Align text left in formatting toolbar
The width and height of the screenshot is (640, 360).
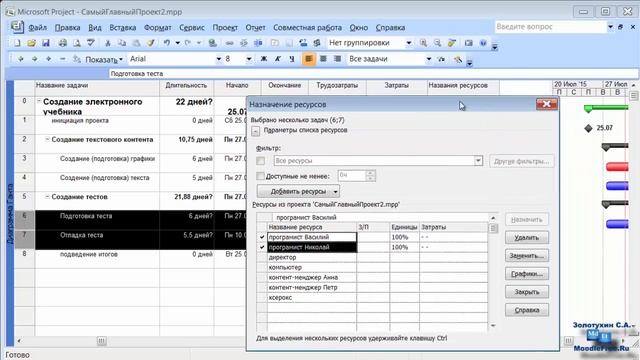pyautogui.click(x=309, y=59)
